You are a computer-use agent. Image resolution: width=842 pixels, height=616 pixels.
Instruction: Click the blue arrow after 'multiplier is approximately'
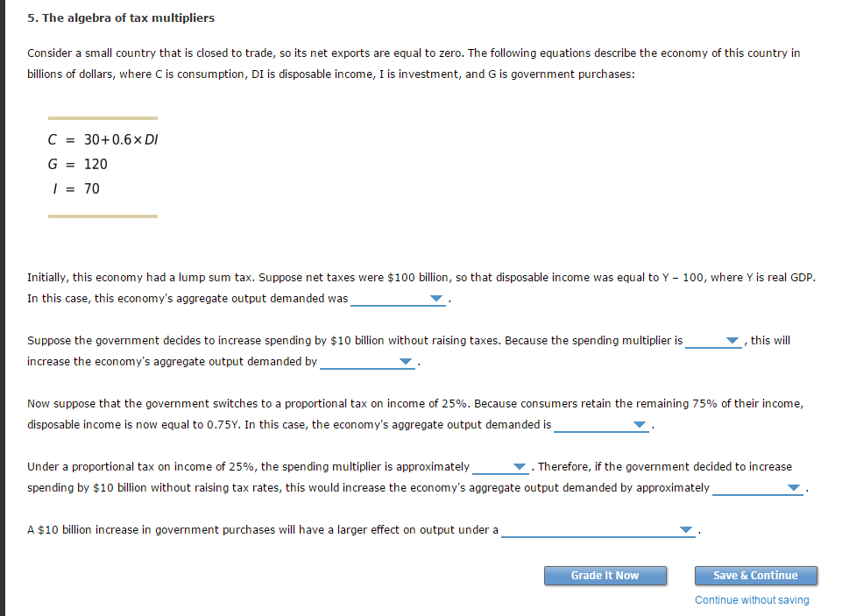point(520,466)
